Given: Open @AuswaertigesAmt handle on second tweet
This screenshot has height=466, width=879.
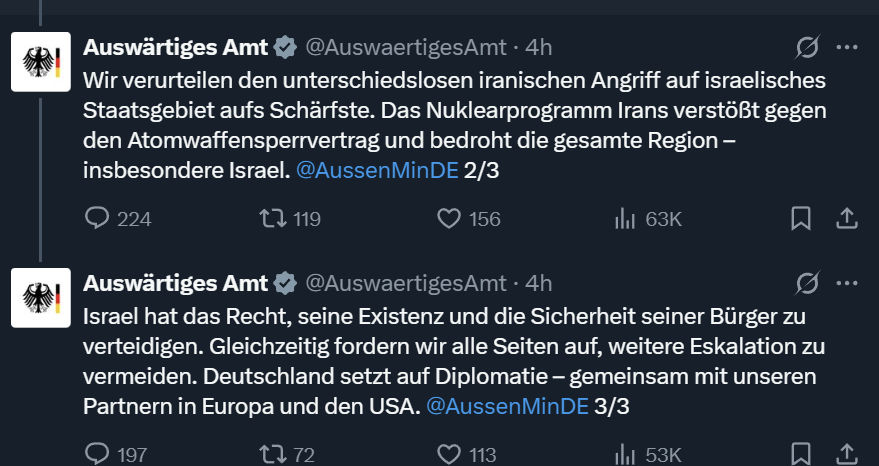Looking at the screenshot, I should pyautogui.click(x=406, y=284).
